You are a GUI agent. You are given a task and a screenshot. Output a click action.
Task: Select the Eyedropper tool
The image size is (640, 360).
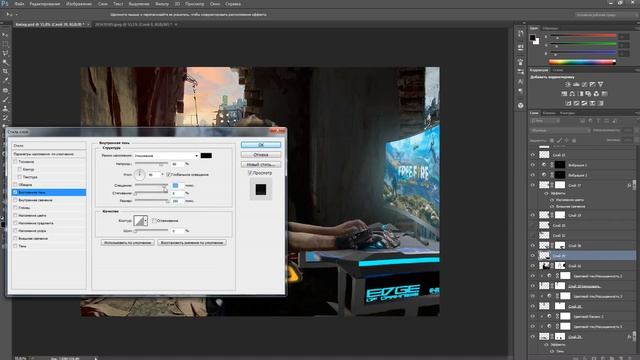pos(5,80)
